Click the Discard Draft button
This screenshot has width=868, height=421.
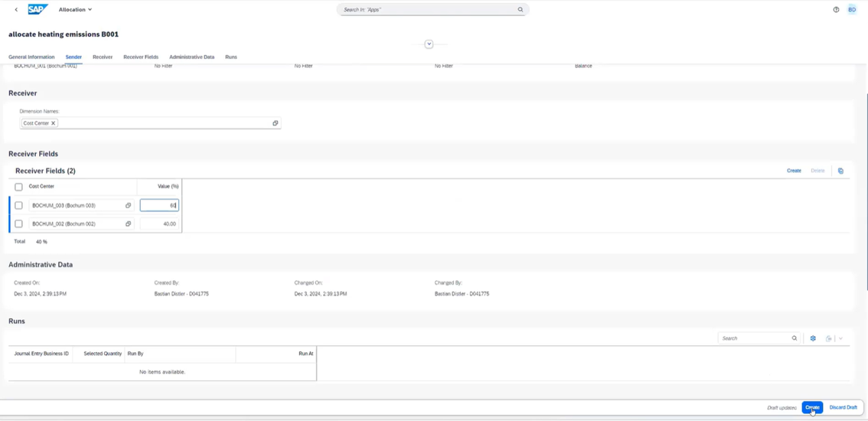click(x=843, y=407)
